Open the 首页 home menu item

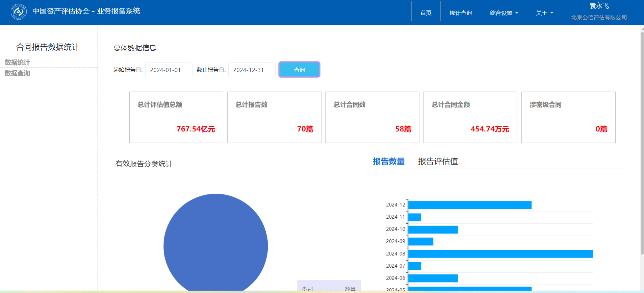coord(426,13)
